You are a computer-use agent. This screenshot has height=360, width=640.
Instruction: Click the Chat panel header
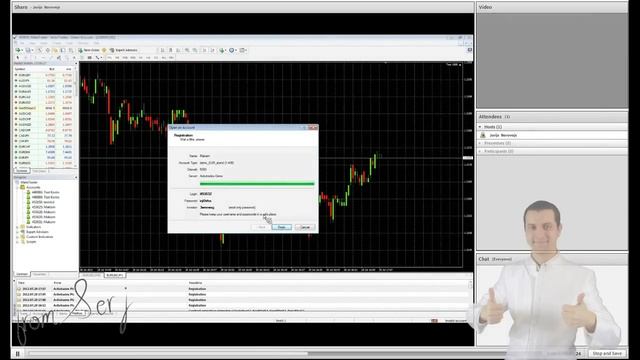pos(552,259)
